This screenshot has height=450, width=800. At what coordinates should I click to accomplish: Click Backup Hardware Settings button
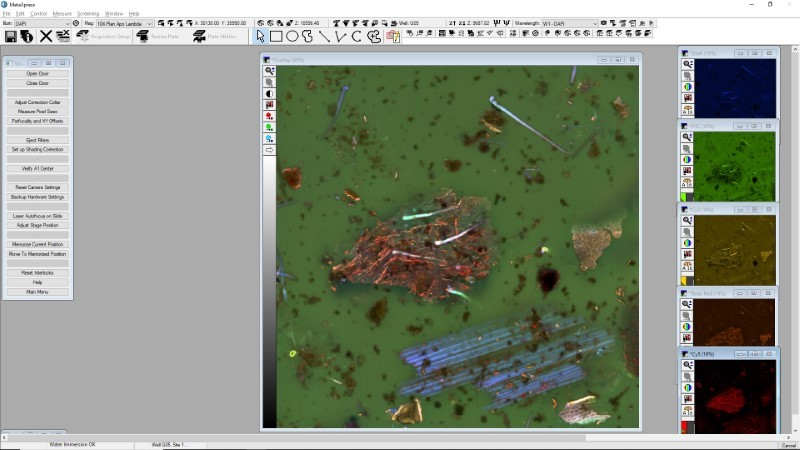click(37, 197)
